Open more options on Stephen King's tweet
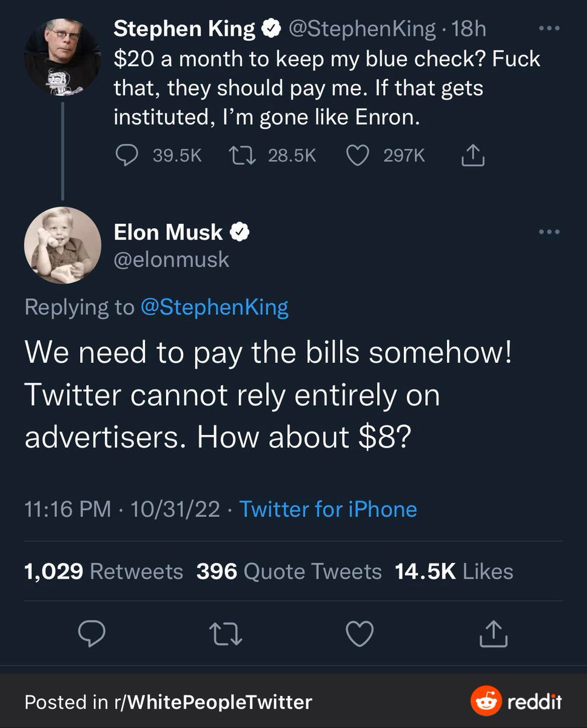This screenshot has height=728, width=587. tap(549, 29)
